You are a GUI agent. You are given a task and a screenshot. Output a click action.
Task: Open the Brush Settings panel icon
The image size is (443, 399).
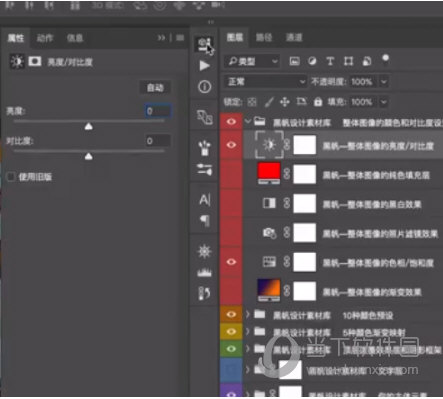tap(204, 169)
